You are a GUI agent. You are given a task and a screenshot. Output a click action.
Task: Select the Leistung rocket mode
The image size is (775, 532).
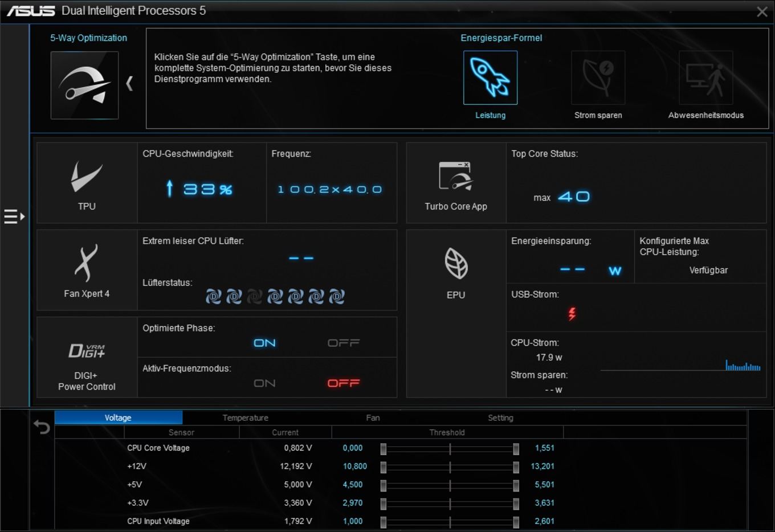click(x=490, y=77)
